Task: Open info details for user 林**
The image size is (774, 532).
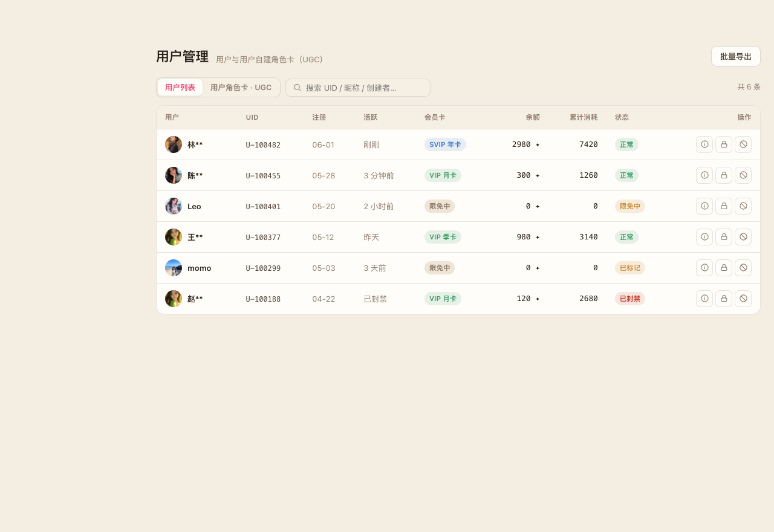Action: [x=704, y=144]
